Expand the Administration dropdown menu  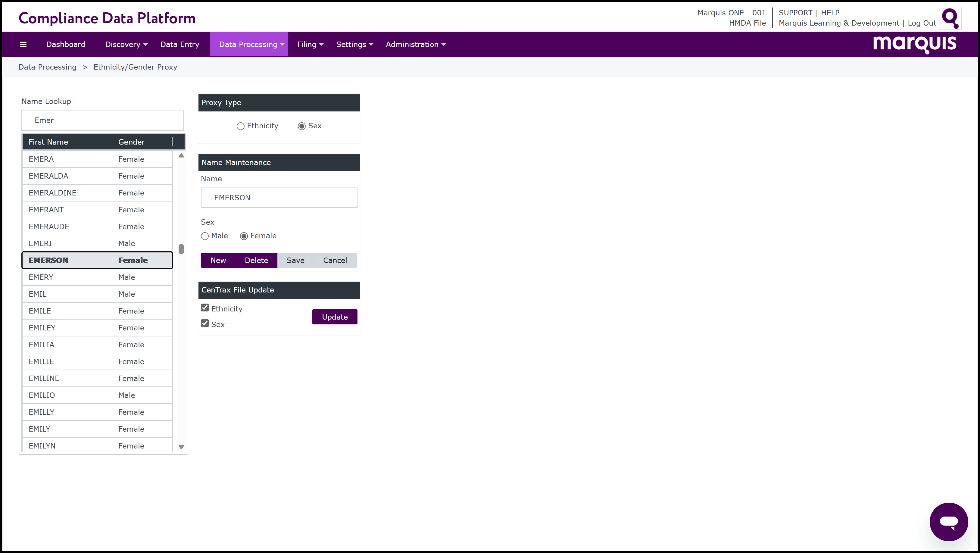coord(415,45)
